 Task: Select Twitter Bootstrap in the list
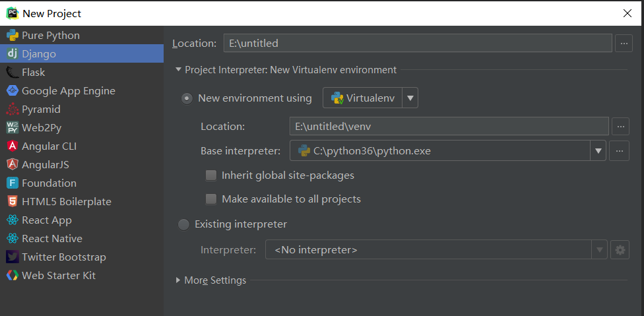(x=82, y=257)
